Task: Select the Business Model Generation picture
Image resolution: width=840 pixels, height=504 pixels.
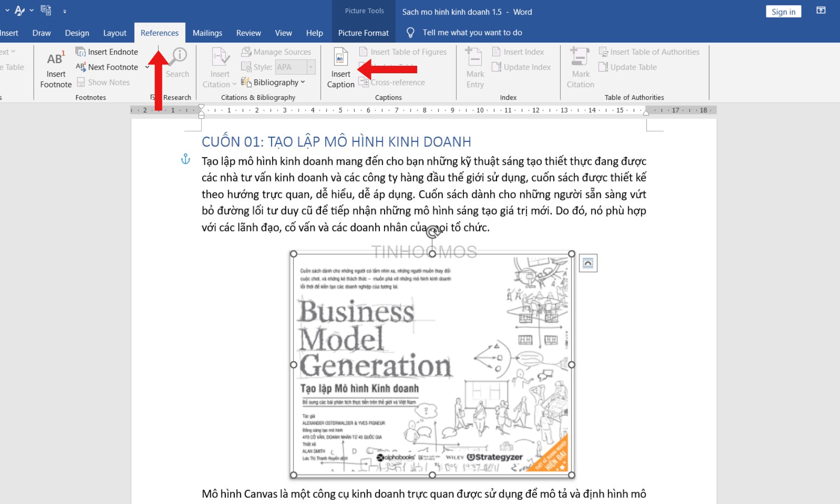Action: (x=432, y=364)
